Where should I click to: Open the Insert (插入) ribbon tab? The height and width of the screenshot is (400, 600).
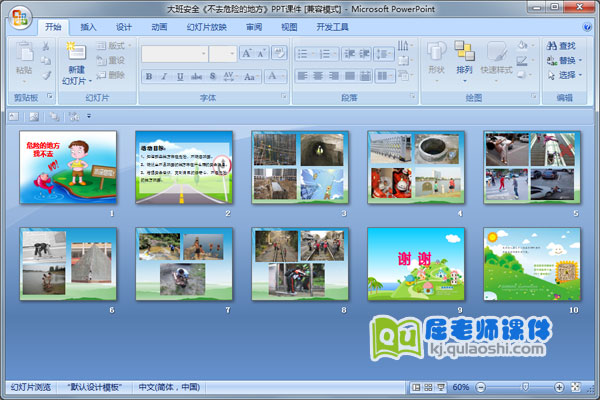coord(89,27)
